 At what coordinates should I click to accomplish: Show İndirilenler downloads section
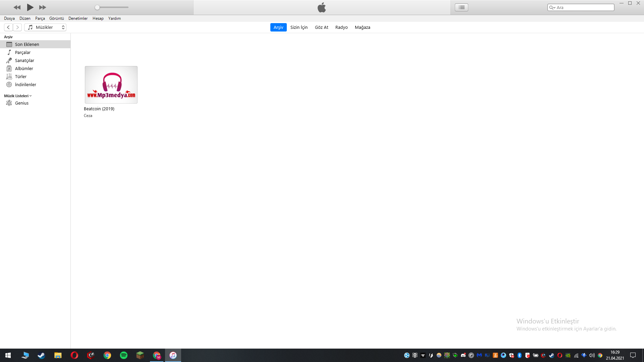25,84
